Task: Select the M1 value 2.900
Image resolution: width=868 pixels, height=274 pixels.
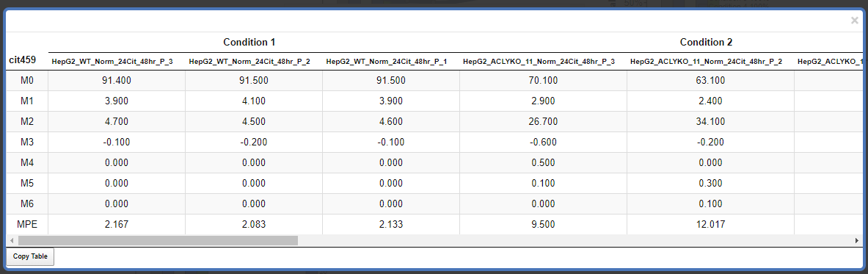Action: 543,101
